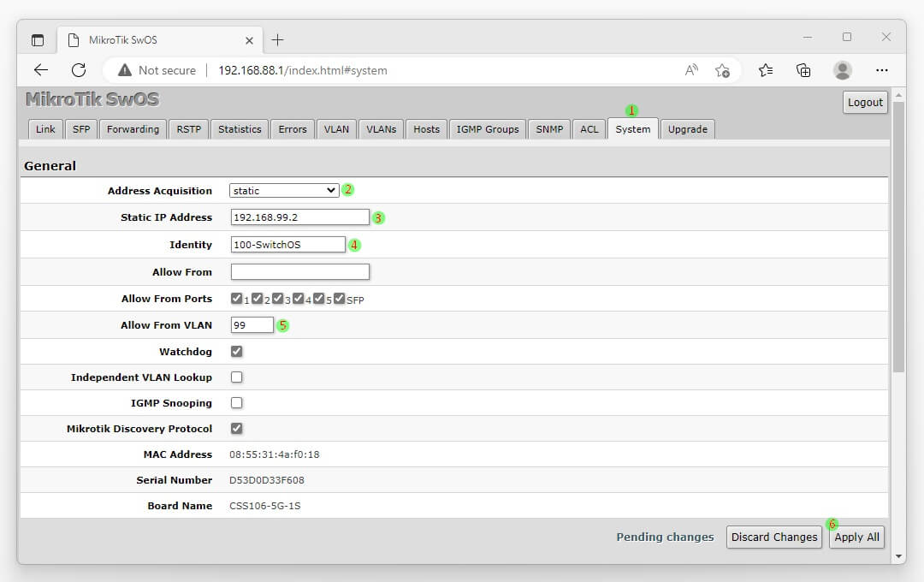Open a new browser tab
This screenshot has width=924, height=582.
277,40
